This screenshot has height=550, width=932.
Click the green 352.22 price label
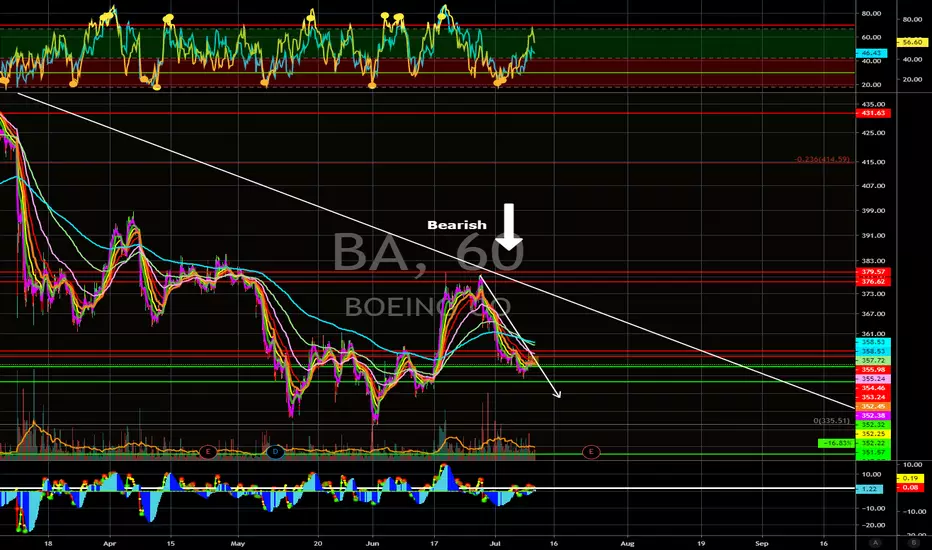click(873, 443)
